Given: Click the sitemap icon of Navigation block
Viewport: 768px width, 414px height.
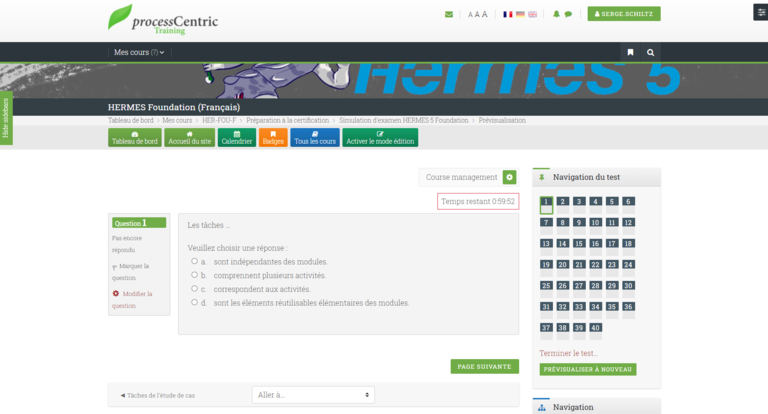Looking at the screenshot, I should pyautogui.click(x=542, y=408).
